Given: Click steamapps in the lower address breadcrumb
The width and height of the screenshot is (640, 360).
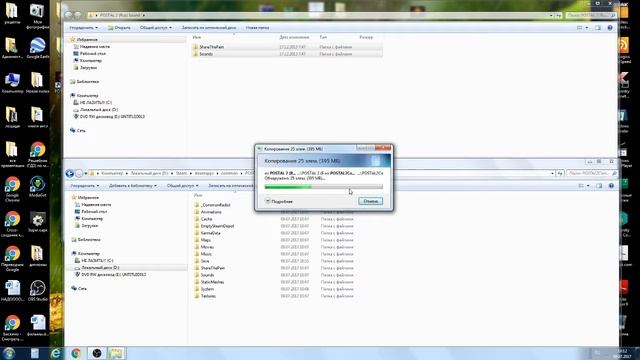Looking at the screenshot, I should coord(204,173).
